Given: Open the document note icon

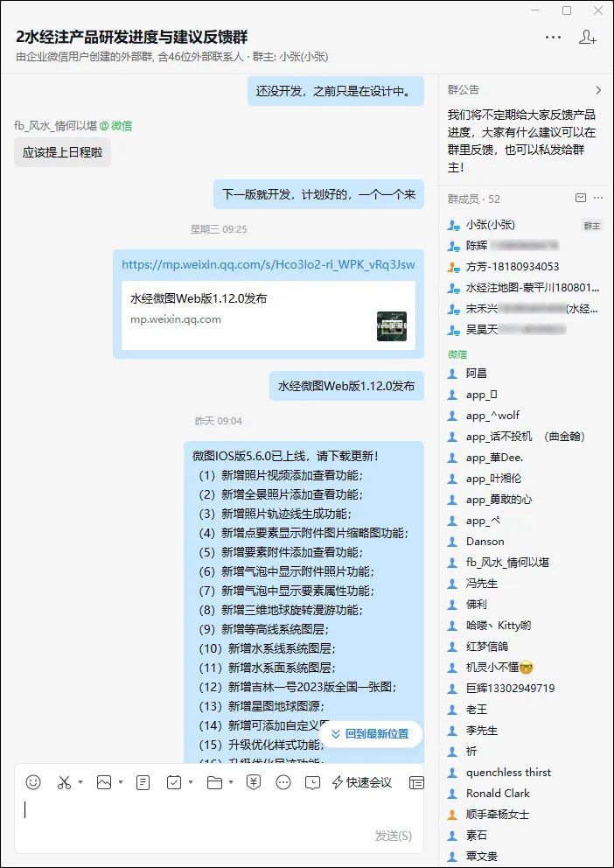Looking at the screenshot, I should [x=143, y=782].
